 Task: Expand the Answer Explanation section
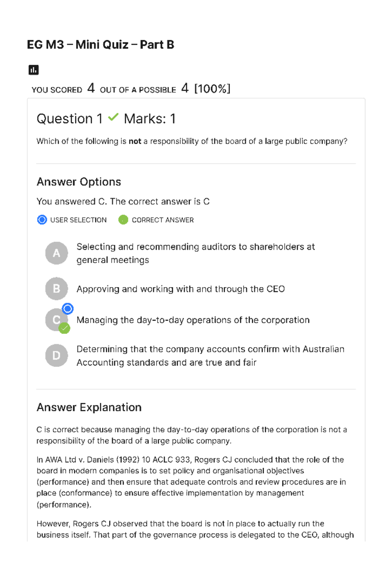click(x=89, y=407)
